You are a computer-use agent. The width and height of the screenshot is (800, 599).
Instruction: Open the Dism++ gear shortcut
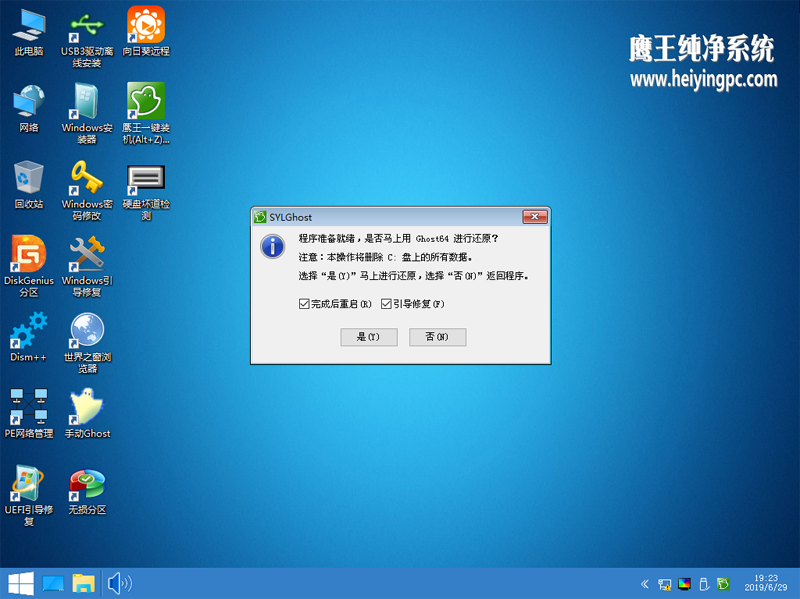(x=29, y=337)
